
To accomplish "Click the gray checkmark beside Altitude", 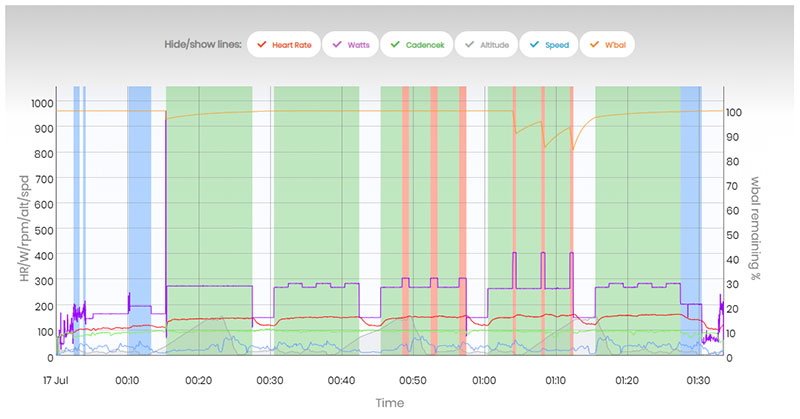I will pyautogui.click(x=467, y=45).
